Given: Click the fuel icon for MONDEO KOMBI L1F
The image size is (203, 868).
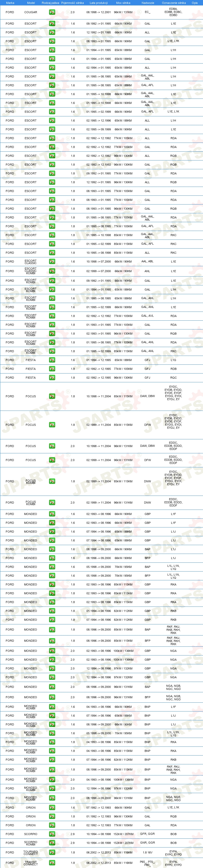Looking at the screenshot, I should point(52,707).
